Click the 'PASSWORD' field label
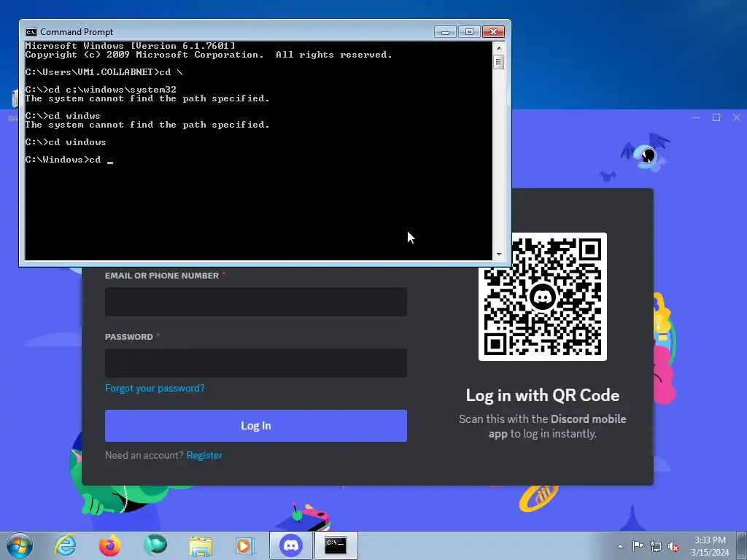The height and width of the screenshot is (560, 747). coord(129,337)
